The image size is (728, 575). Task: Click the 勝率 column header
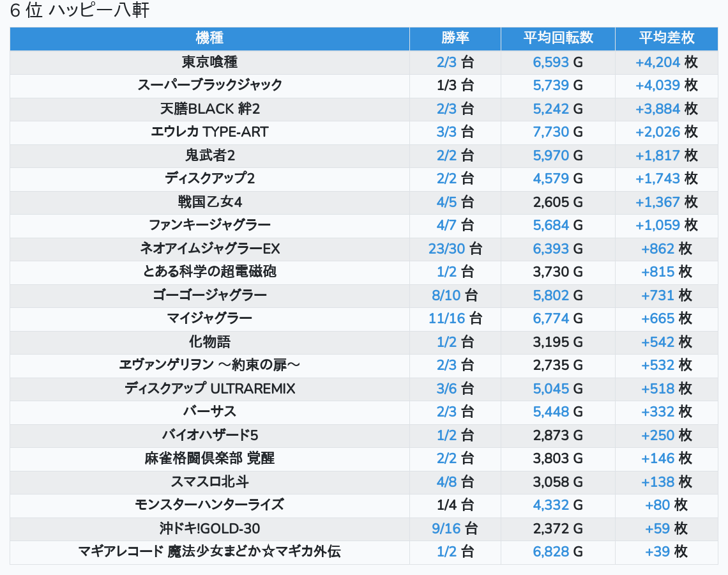pos(455,38)
